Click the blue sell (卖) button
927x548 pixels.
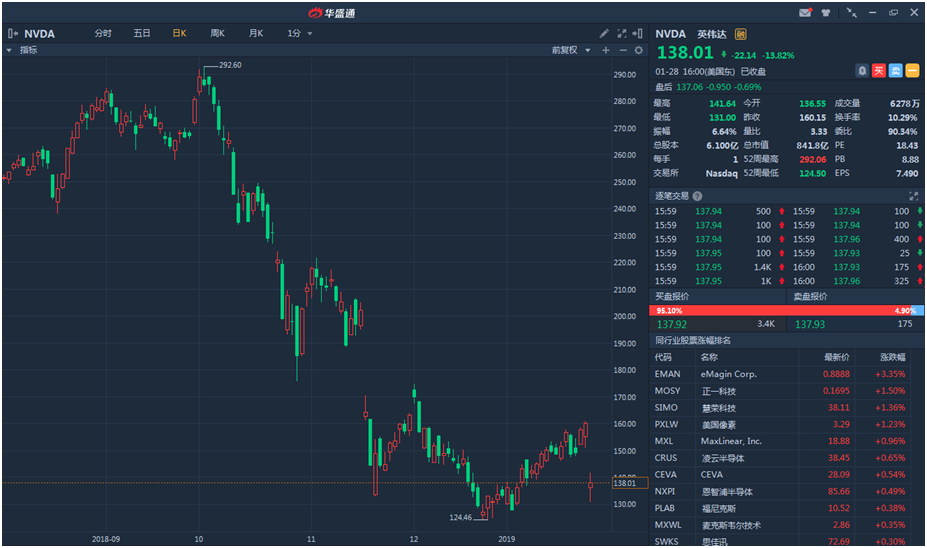coord(897,71)
